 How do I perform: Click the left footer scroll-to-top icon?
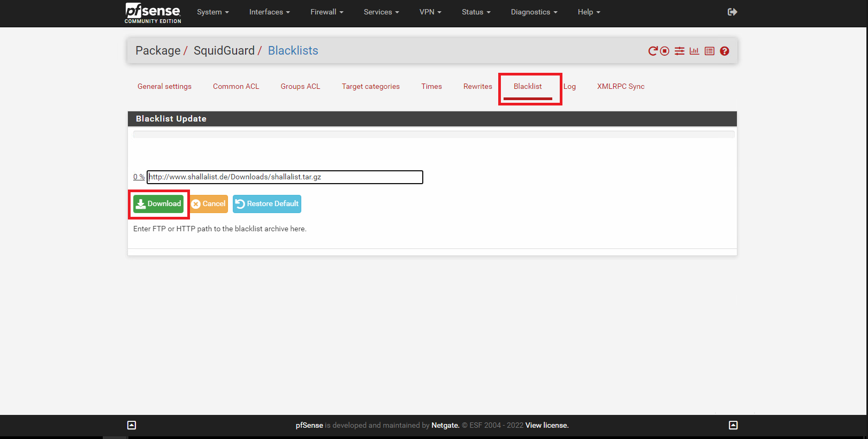[x=132, y=425]
